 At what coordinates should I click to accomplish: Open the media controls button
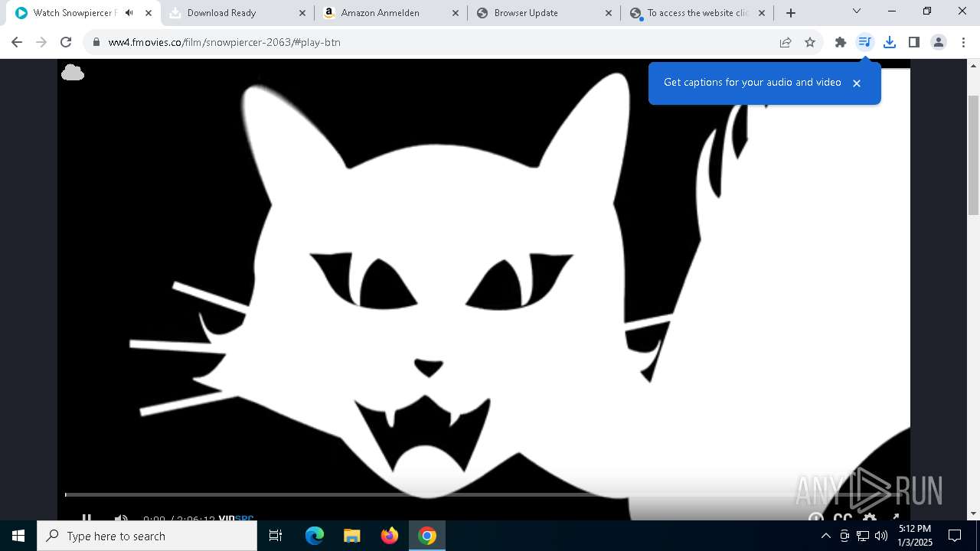(x=865, y=42)
